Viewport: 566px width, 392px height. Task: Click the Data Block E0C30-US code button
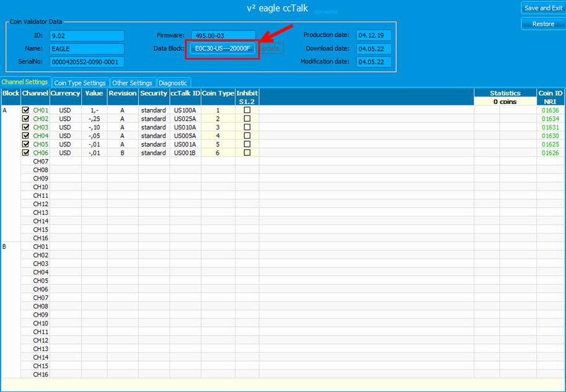[x=222, y=48]
